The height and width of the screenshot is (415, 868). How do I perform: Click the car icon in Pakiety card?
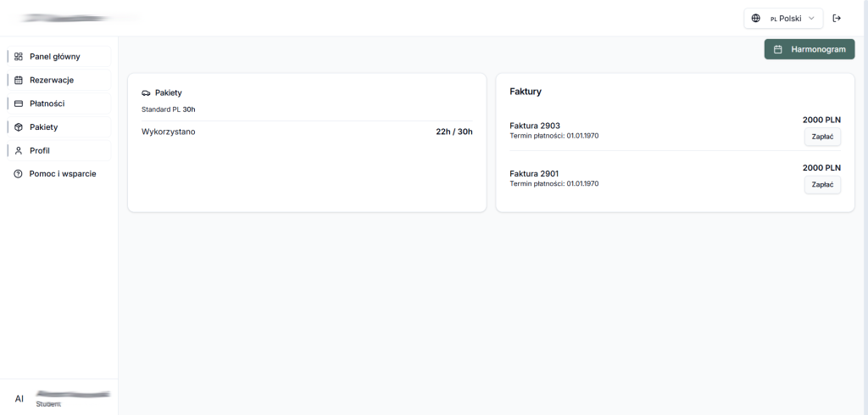point(146,93)
